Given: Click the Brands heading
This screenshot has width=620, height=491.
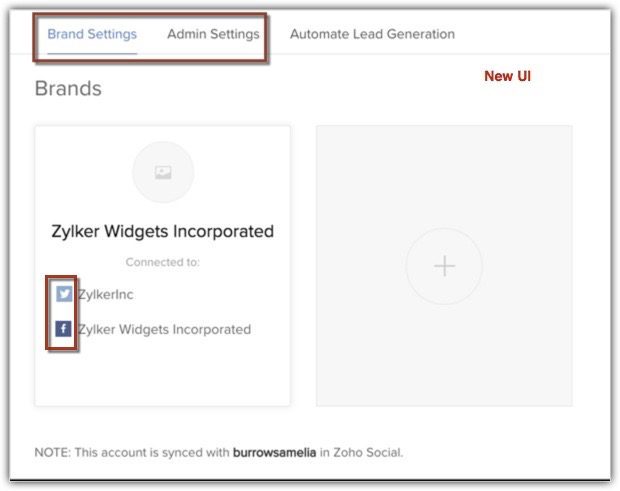Looking at the screenshot, I should click(68, 88).
